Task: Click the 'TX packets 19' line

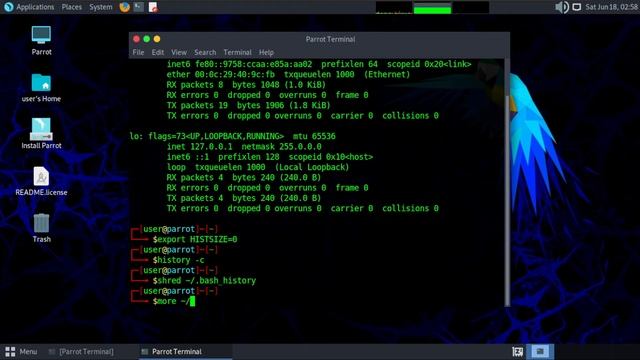Action: coord(249,105)
